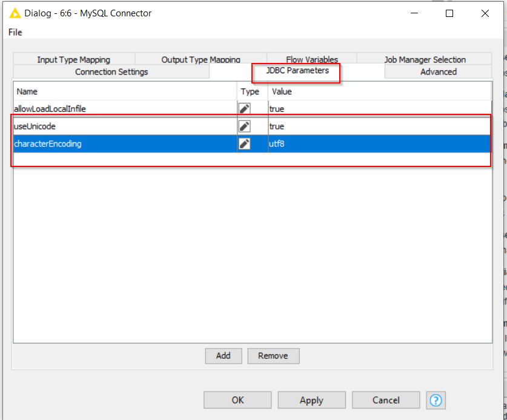This screenshot has width=507, height=420.
Task: Add a new JDBC parameter
Action: click(x=224, y=356)
